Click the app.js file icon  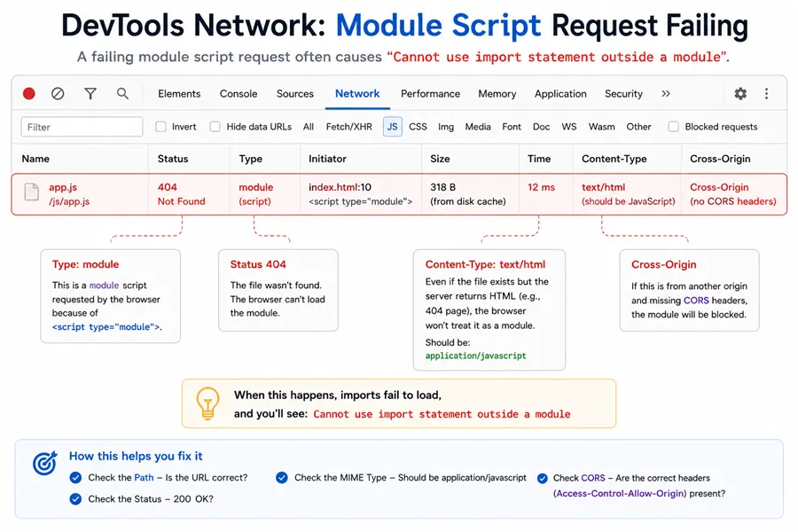[x=32, y=192]
